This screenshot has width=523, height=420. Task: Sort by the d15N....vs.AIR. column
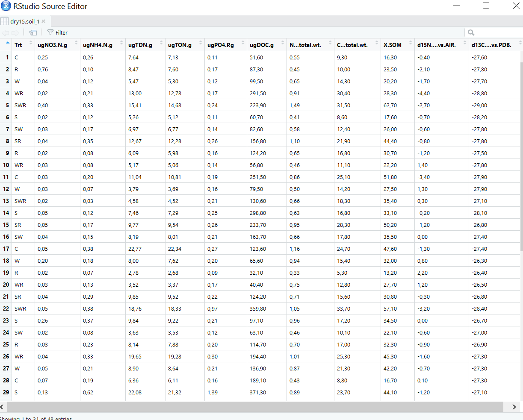442,45
